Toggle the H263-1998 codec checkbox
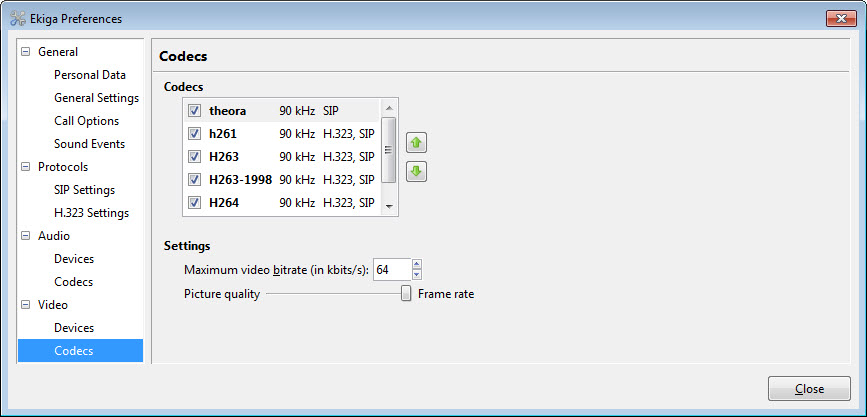 pos(194,179)
